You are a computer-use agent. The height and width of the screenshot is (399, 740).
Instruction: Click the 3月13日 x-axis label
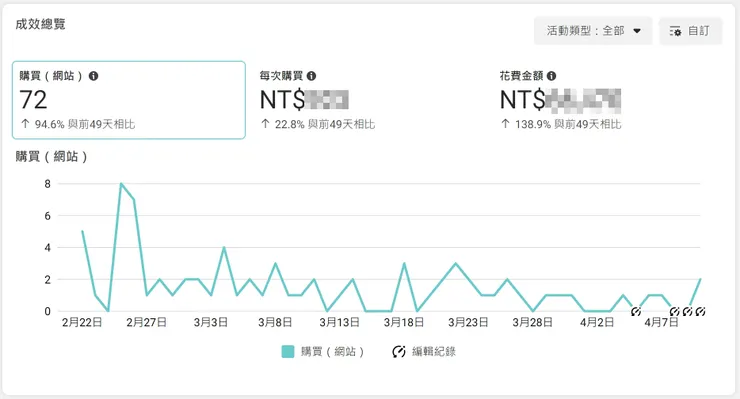pyautogui.click(x=339, y=323)
